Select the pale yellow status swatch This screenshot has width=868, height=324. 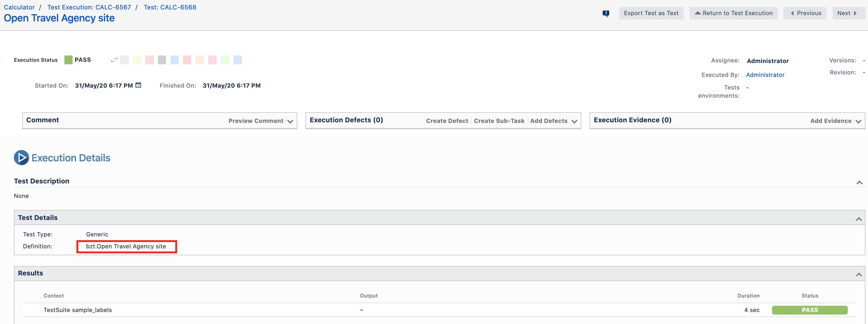click(137, 60)
